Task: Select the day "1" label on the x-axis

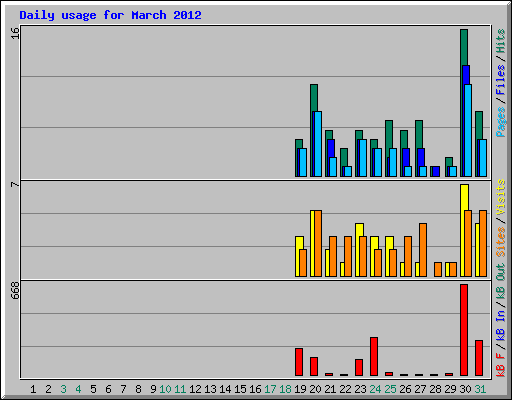Action: pyautogui.click(x=33, y=389)
